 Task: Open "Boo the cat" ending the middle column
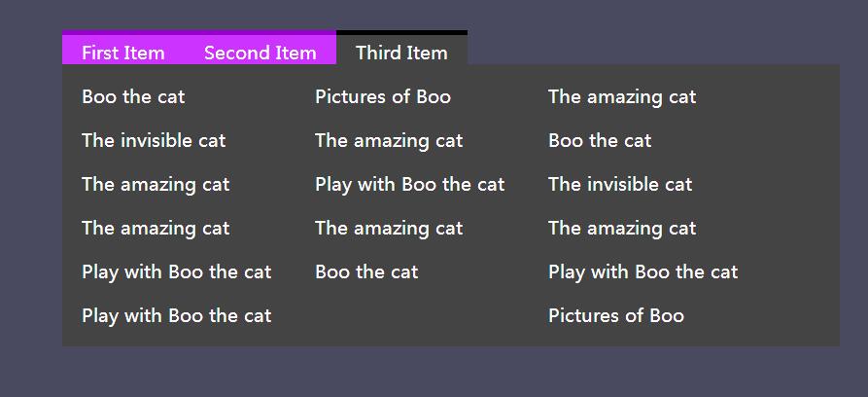366,271
